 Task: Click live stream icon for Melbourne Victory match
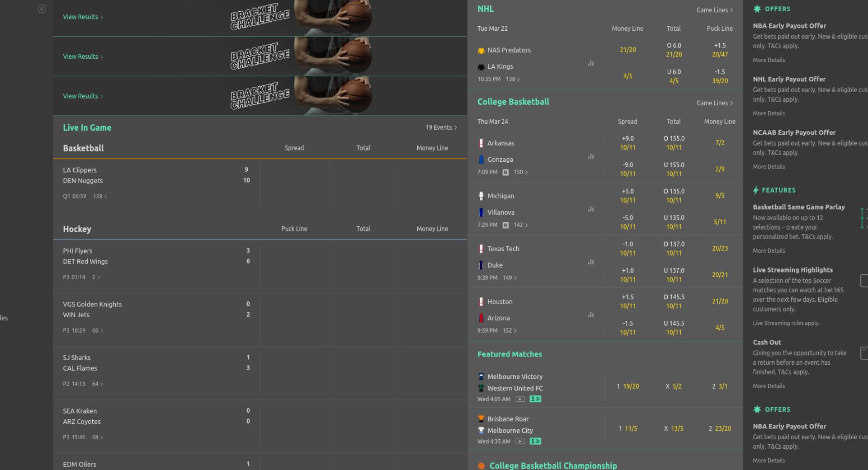tap(520, 399)
